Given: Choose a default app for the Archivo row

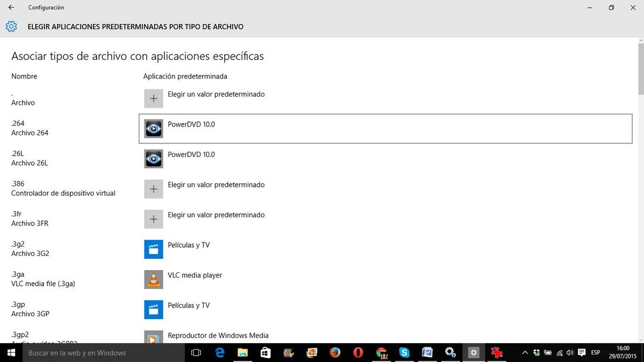Looking at the screenshot, I should (x=385, y=98).
